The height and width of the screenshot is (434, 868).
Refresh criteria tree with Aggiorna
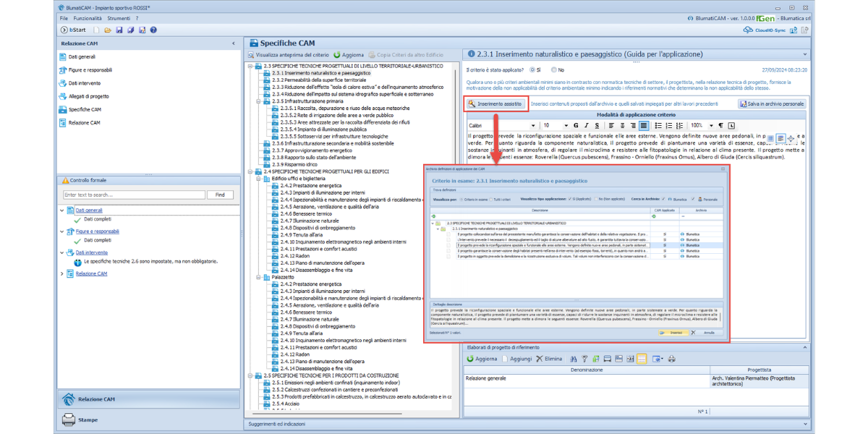click(349, 55)
